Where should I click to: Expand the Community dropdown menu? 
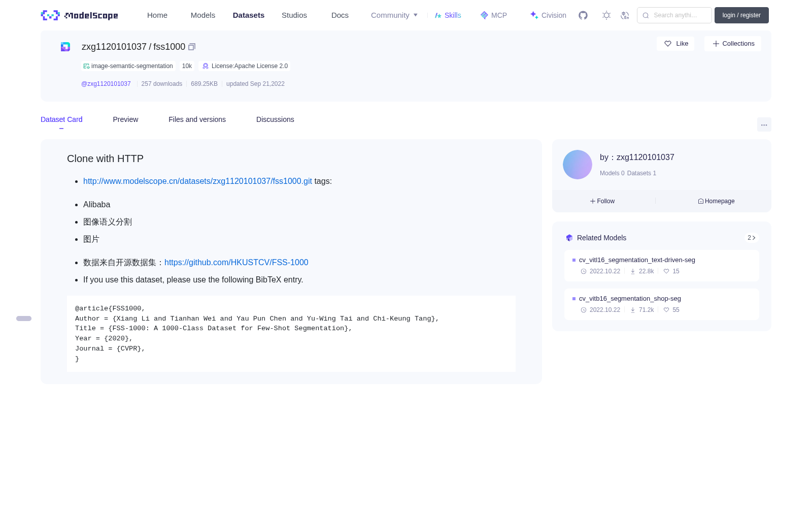click(x=394, y=15)
